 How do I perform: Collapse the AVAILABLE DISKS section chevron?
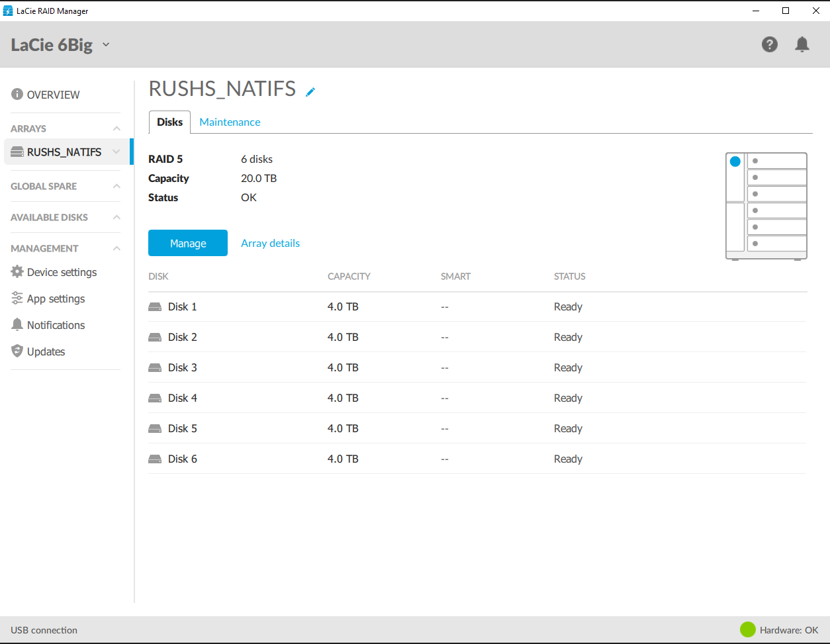tap(116, 217)
